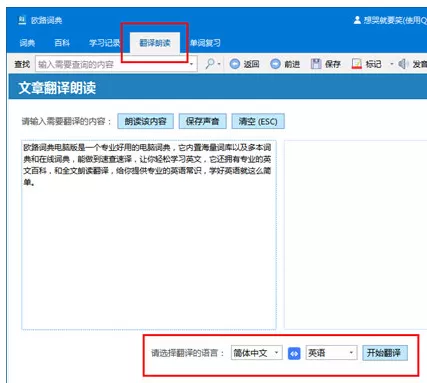The image size is (427, 383).
Task: Click the 返回 toolbar label
Action: (x=251, y=64)
